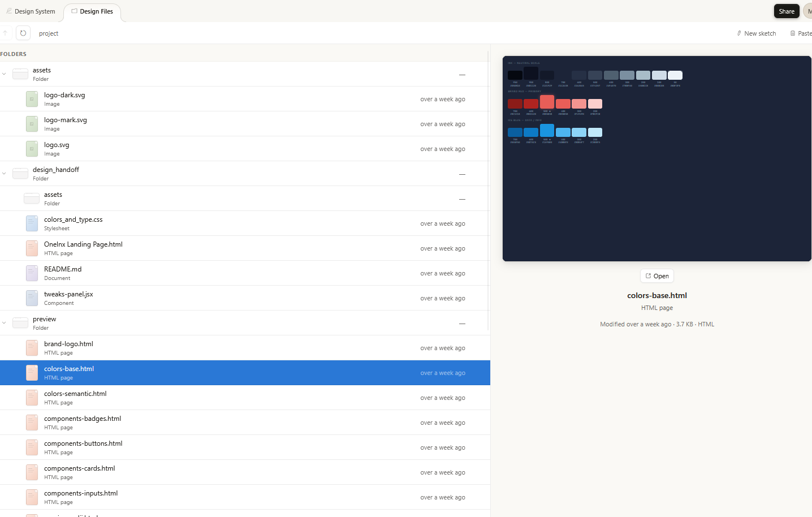Screen dimensions: 812x517
Task: Click the preview folder name
Action: click(45, 319)
